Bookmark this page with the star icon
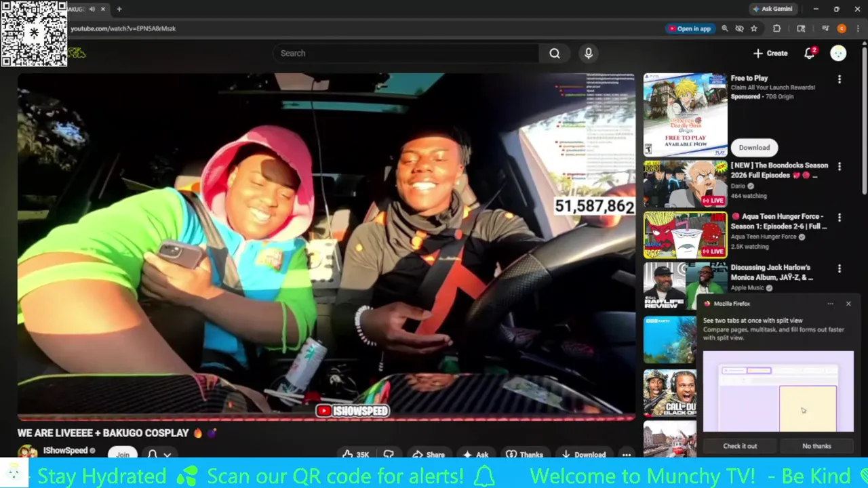Image resolution: width=868 pixels, height=488 pixels. (x=754, y=28)
